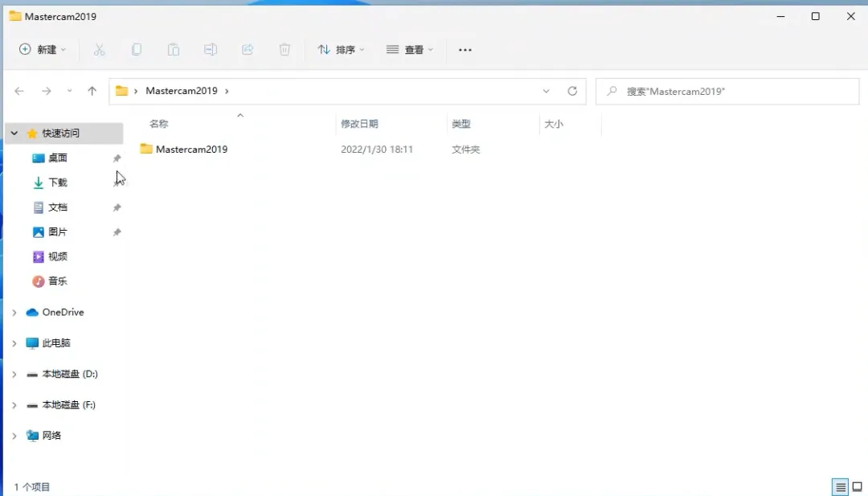
Task: Open address bar history dropdown
Action: [x=547, y=91]
